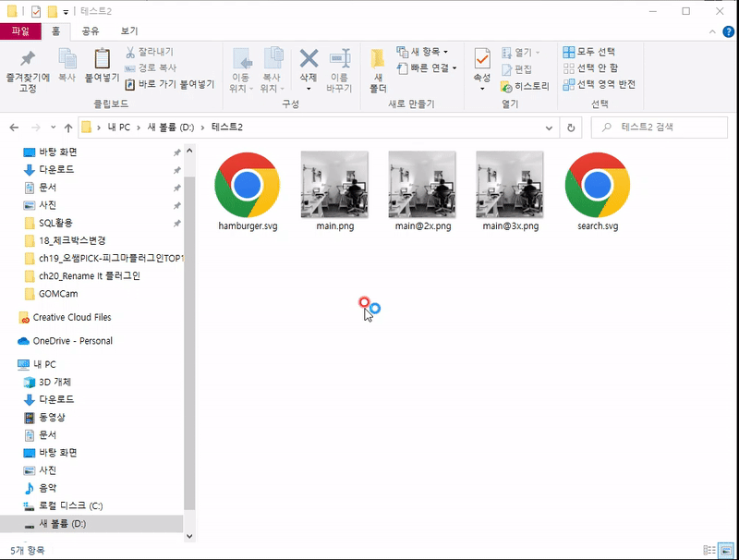Viewport: 739px width, 560px height.
Task: Click 내 PC in the address bar
Action: click(x=119, y=128)
